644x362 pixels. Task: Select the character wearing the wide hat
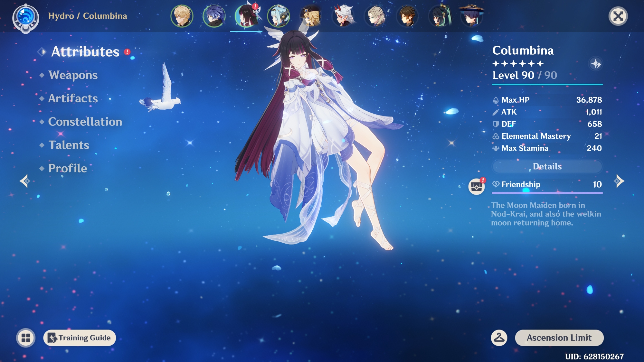point(471,16)
